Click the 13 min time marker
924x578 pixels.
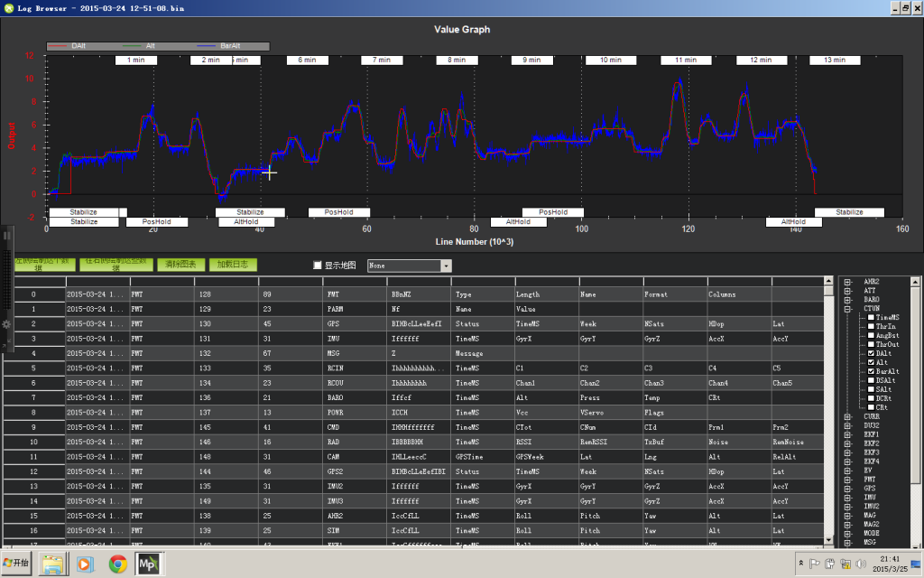pos(835,61)
